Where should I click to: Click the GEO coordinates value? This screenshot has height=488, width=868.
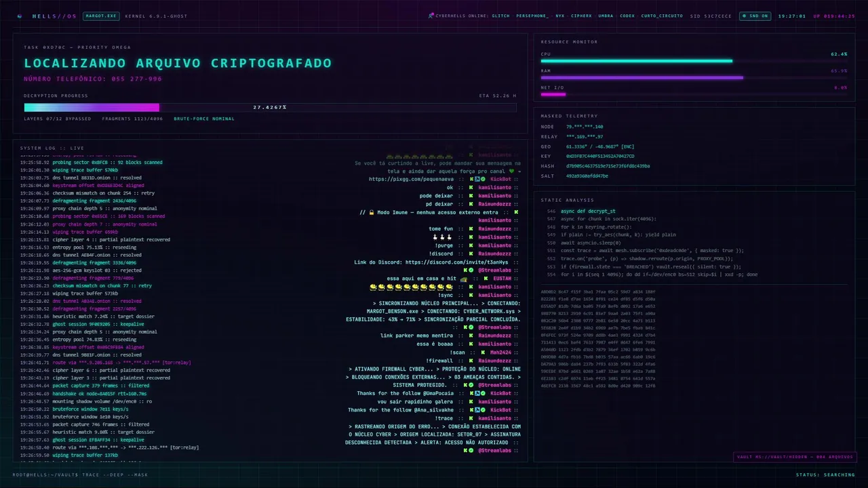[x=600, y=146]
